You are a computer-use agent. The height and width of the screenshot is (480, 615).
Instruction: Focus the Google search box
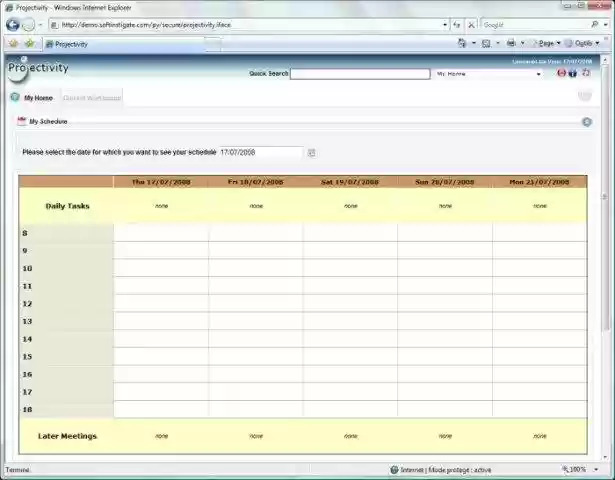[x=535, y=25]
